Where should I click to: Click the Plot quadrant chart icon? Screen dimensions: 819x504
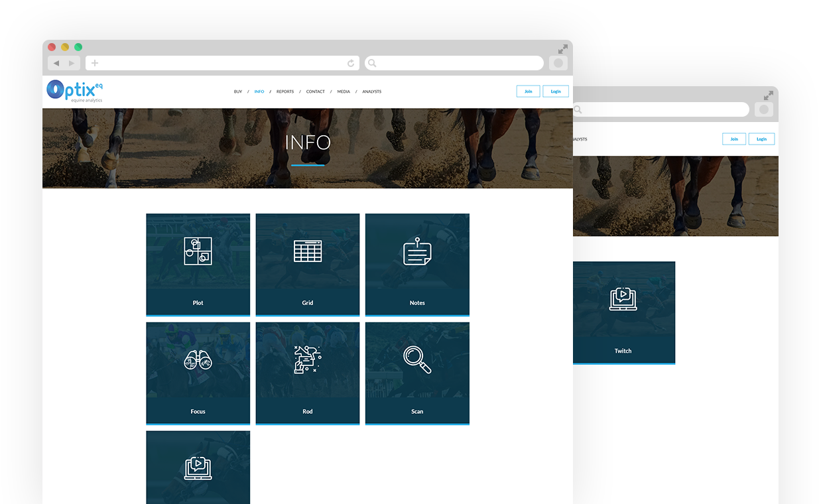198,251
